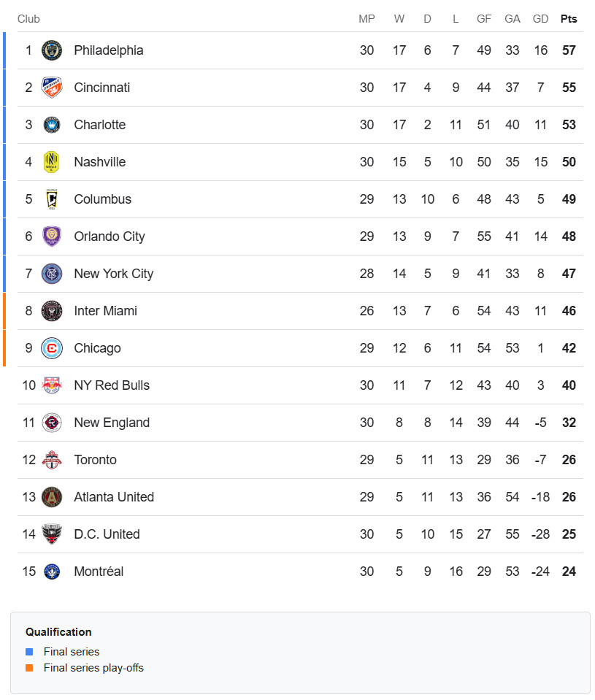
Task: Click the Inter Miami club logo
Action: pos(52,311)
